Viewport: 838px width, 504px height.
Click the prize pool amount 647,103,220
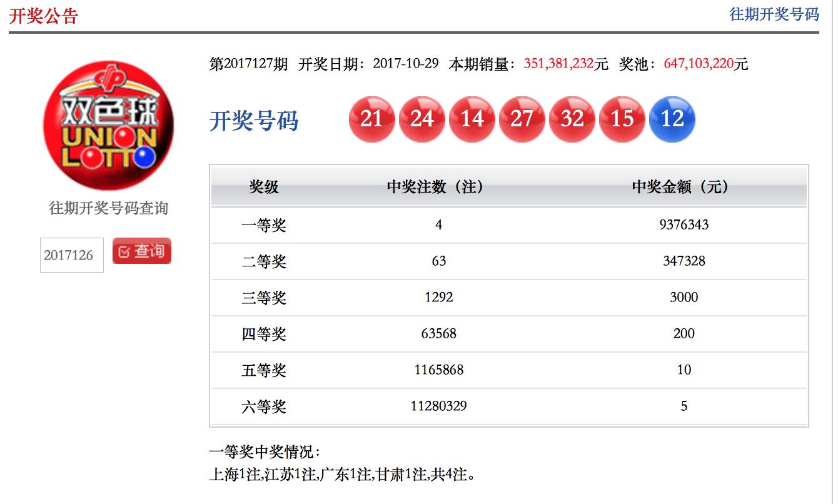click(x=699, y=64)
